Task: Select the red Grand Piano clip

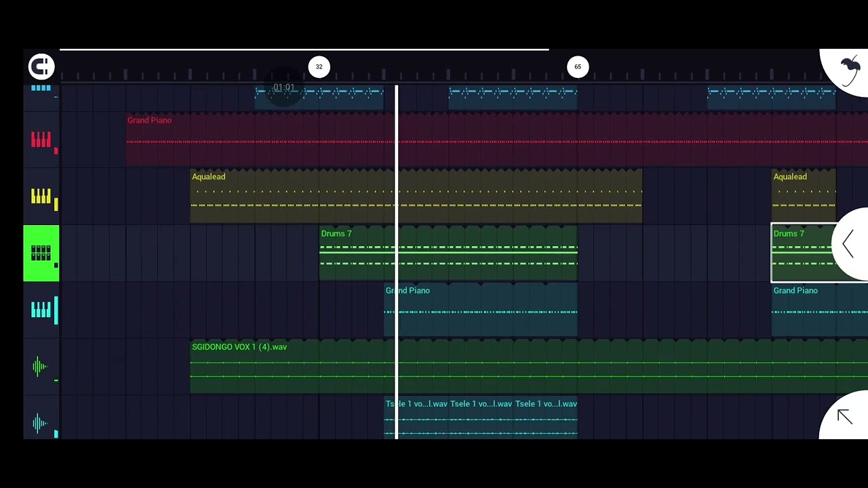Action: (496, 140)
